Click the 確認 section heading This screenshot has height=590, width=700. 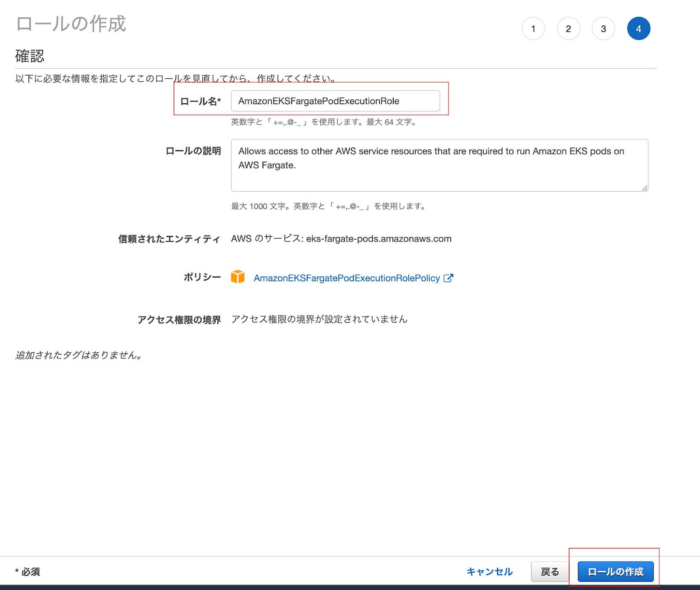(x=30, y=56)
